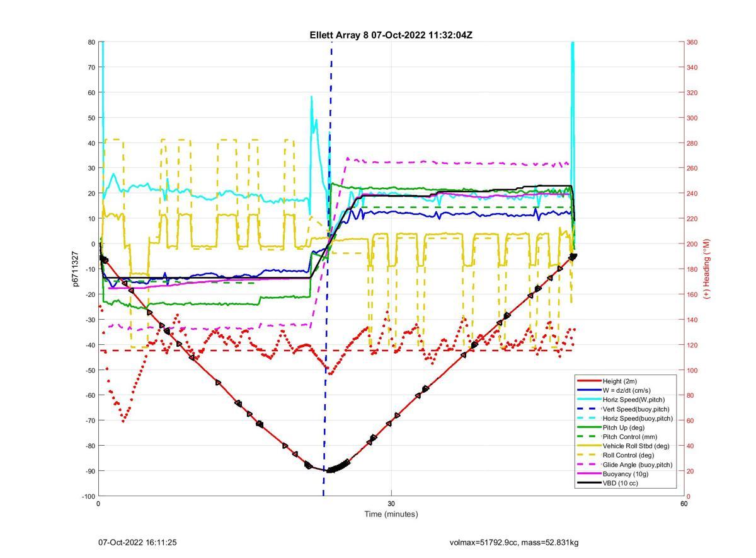Click the '320' heading axis tick label

pos(692,93)
